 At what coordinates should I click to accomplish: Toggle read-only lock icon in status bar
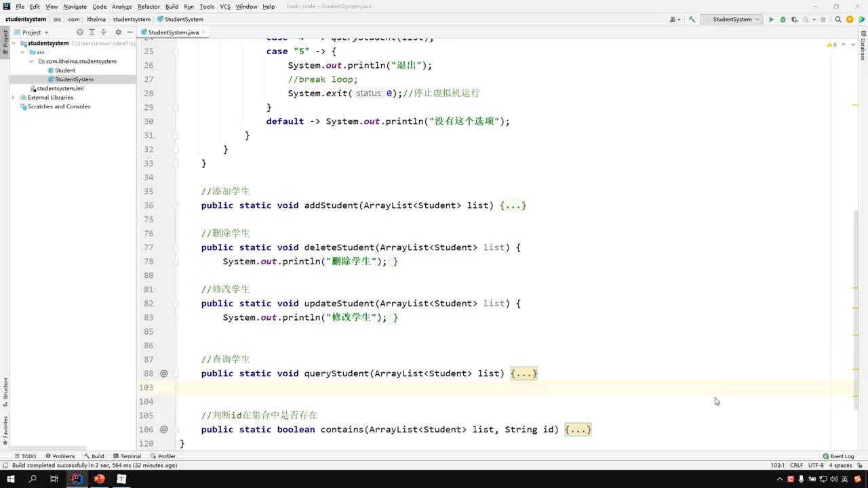[860, 466]
